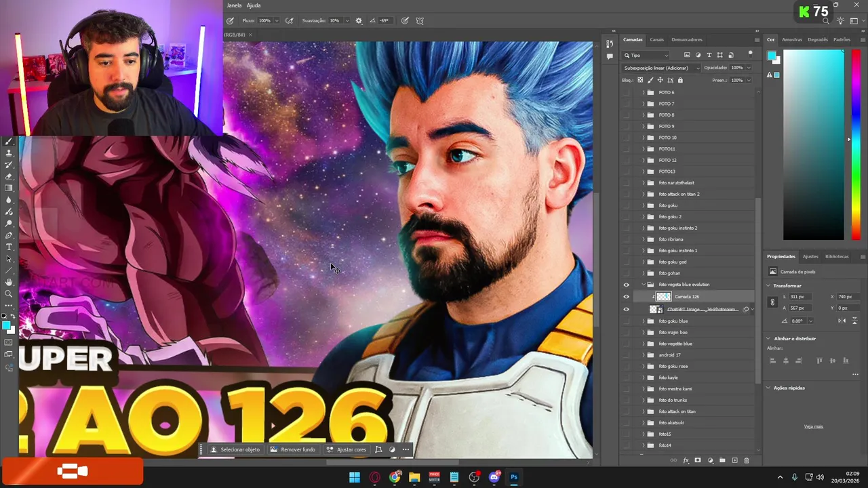Image resolution: width=868 pixels, height=488 pixels.
Task: Show the android 17 group
Action: click(626, 354)
